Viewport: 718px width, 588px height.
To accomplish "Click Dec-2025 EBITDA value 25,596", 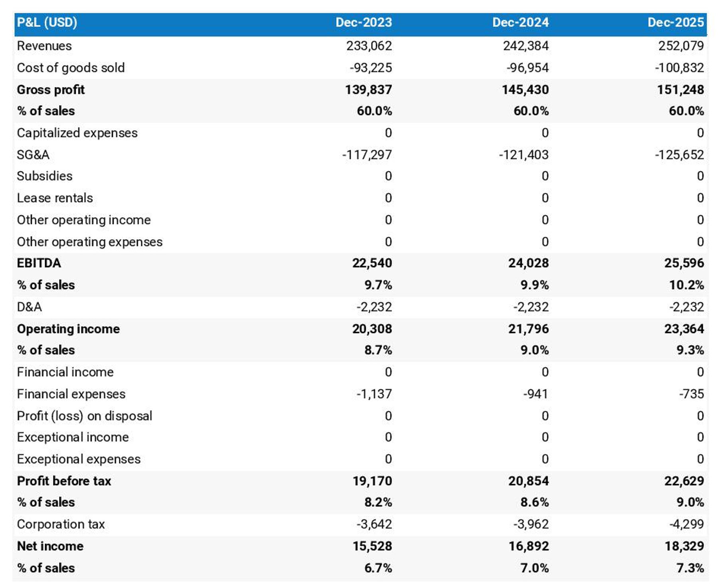I will point(684,263).
